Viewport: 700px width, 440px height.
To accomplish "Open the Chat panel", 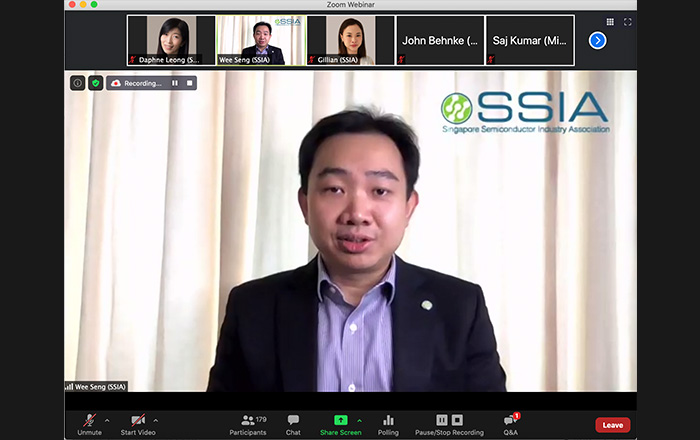I will 293,424.
